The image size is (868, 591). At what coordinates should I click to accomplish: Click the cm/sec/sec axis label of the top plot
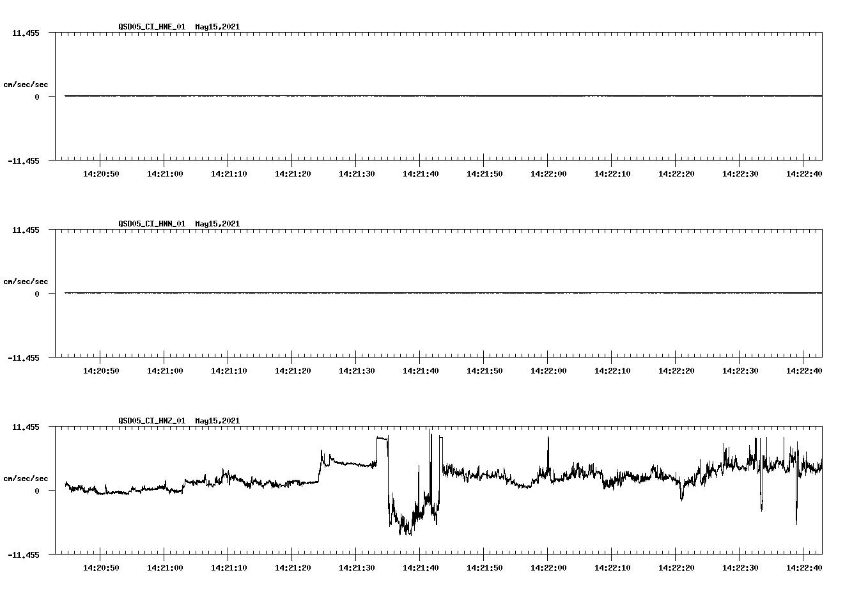27,84
